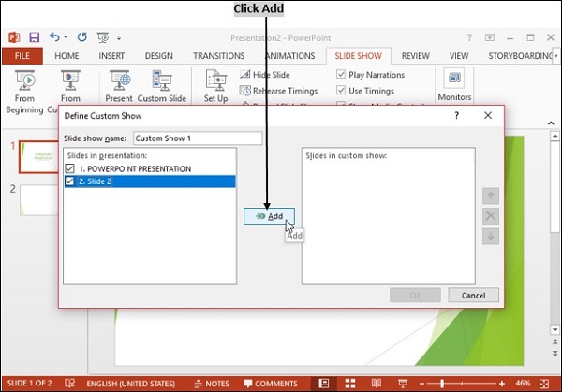Open the Comments pane from status bar
The image size is (562, 392).
tap(270, 384)
